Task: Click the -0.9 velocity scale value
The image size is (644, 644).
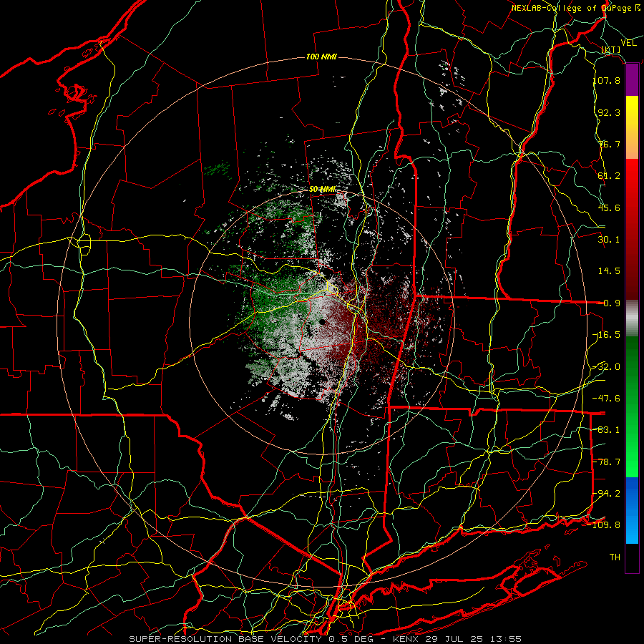Action: pyautogui.click(x=610, y=303)
